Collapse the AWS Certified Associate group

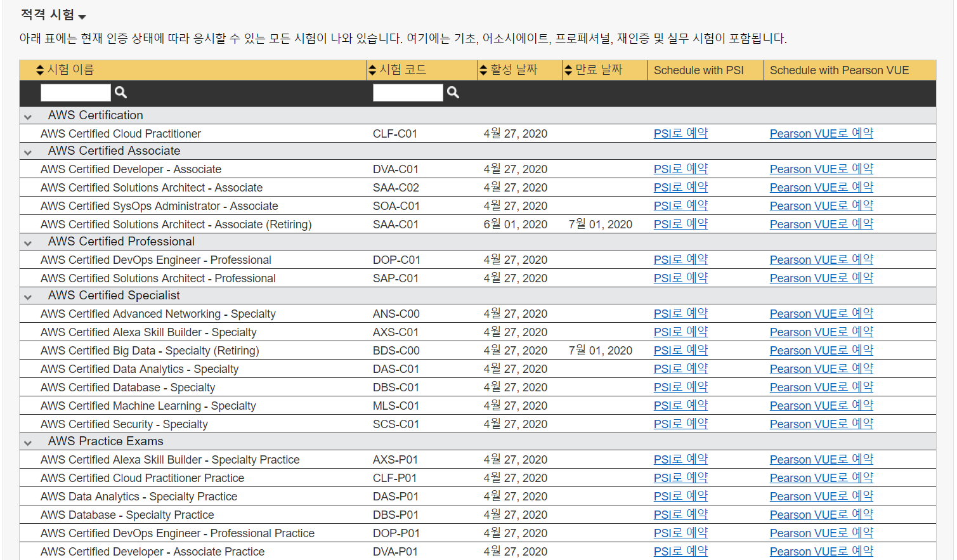click(x=28, y=152)
